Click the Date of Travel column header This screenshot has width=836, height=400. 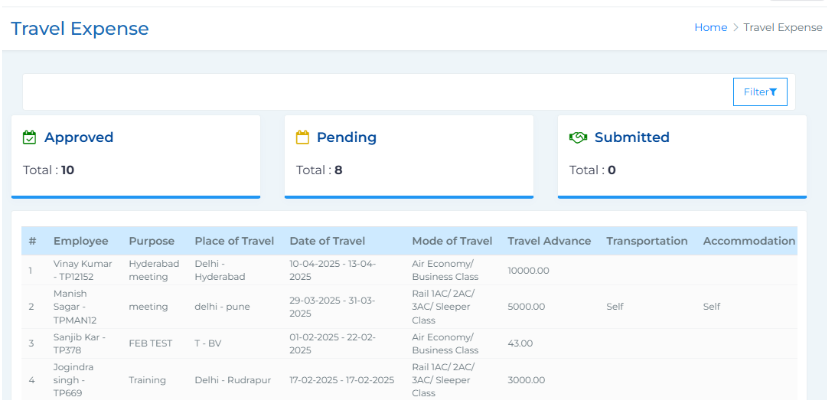tap(327, 241)
